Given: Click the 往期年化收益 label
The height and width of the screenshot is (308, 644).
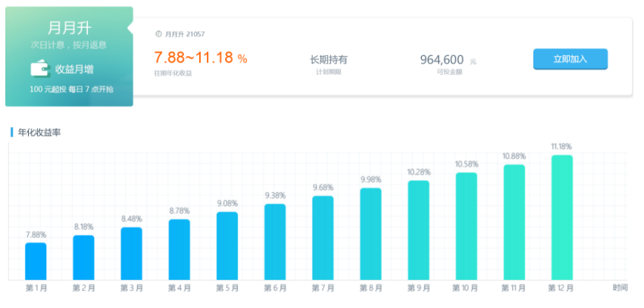Looking at the screenshot, I should click(173, 73).
